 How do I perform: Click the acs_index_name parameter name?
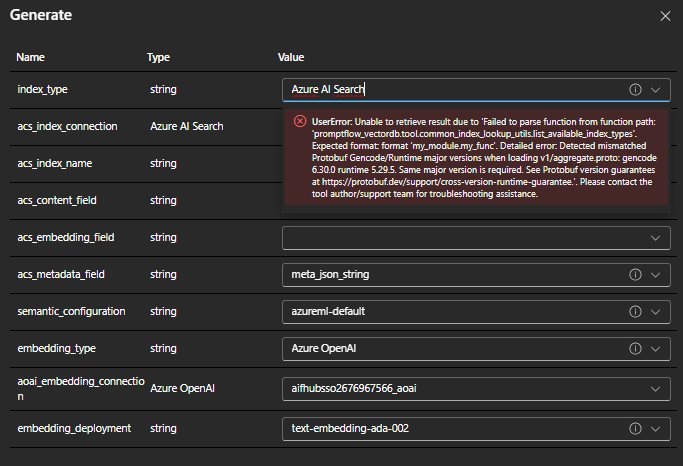click(x=54, y=164)
